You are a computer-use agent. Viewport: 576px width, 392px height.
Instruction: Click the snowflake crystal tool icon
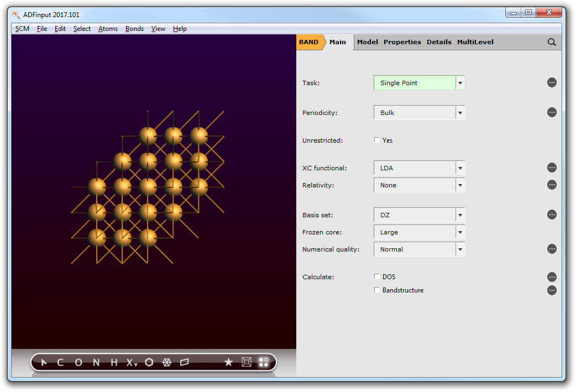(x=166, y=363)
